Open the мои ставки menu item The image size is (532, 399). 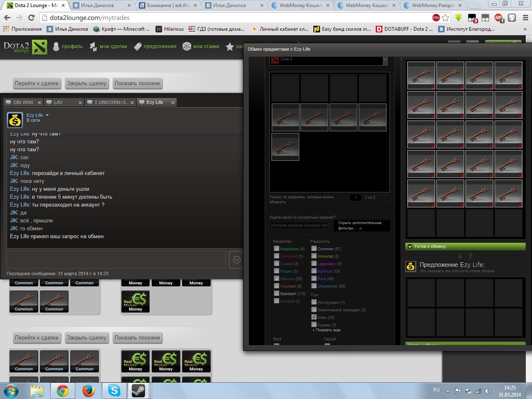point(201,47)
